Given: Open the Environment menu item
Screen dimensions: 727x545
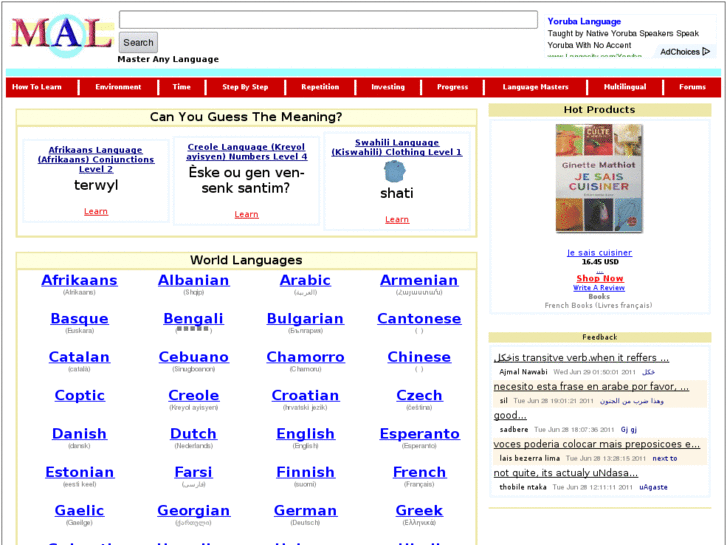Looking at the screenshot, I should (x=118, y=87).
